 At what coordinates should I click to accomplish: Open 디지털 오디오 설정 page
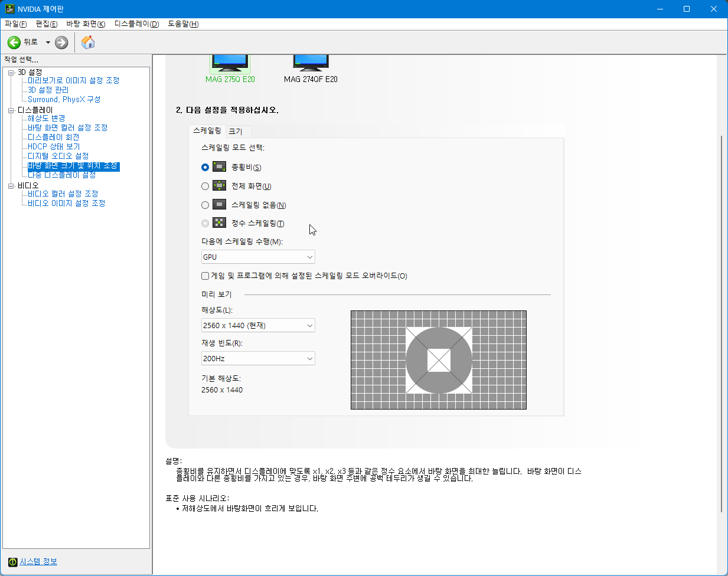(x=58, y=156)
